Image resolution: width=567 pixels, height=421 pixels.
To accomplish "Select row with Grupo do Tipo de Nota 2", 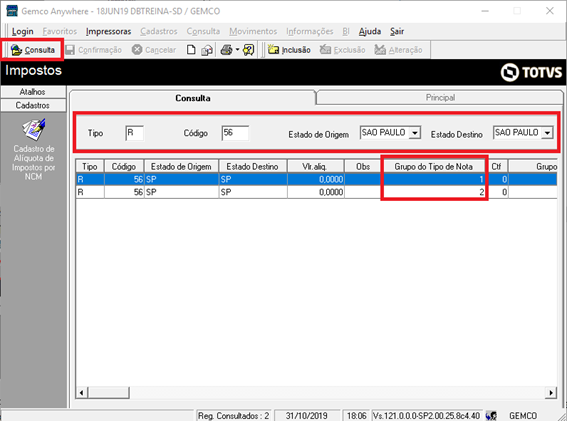I will click(316, 192).
